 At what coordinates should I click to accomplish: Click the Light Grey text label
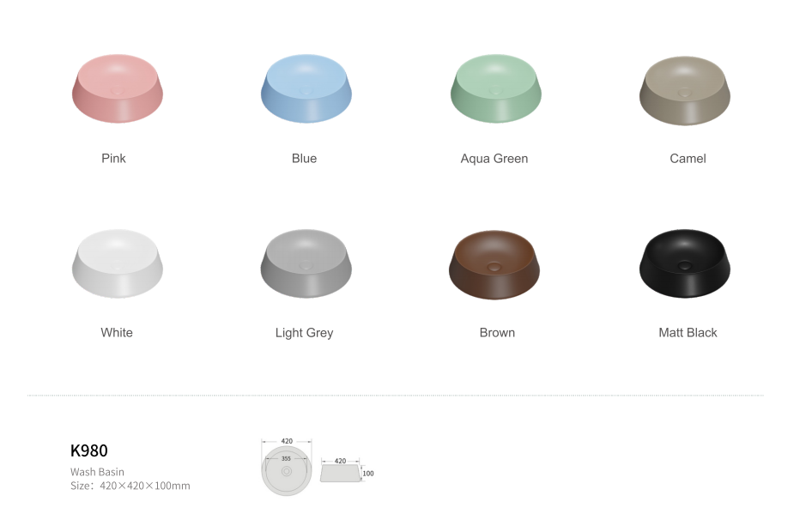pyautogui.click(x=305, y=333)
